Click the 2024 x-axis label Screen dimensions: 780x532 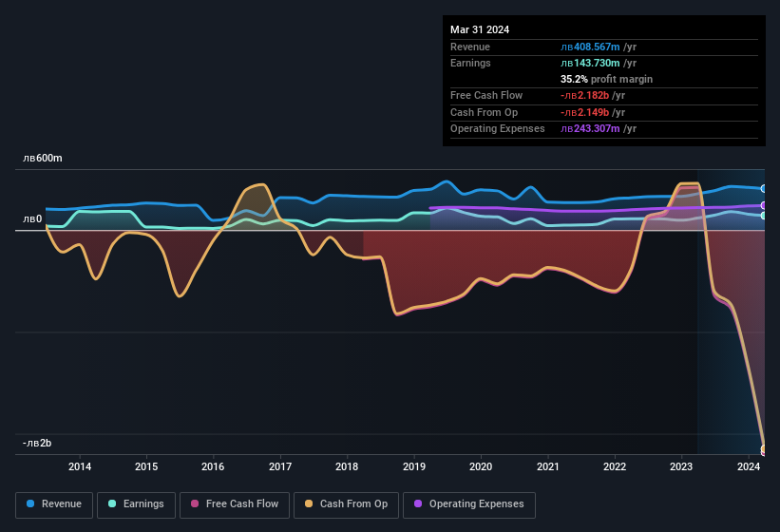749,466
